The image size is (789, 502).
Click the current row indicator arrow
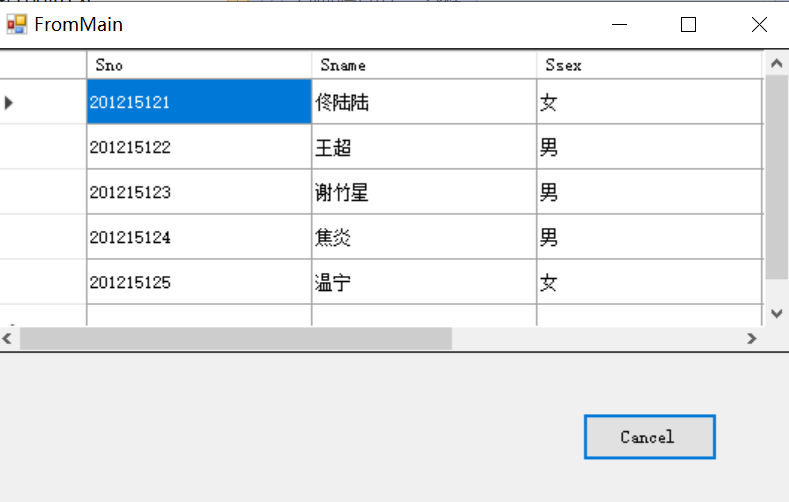tap(9, 103)
